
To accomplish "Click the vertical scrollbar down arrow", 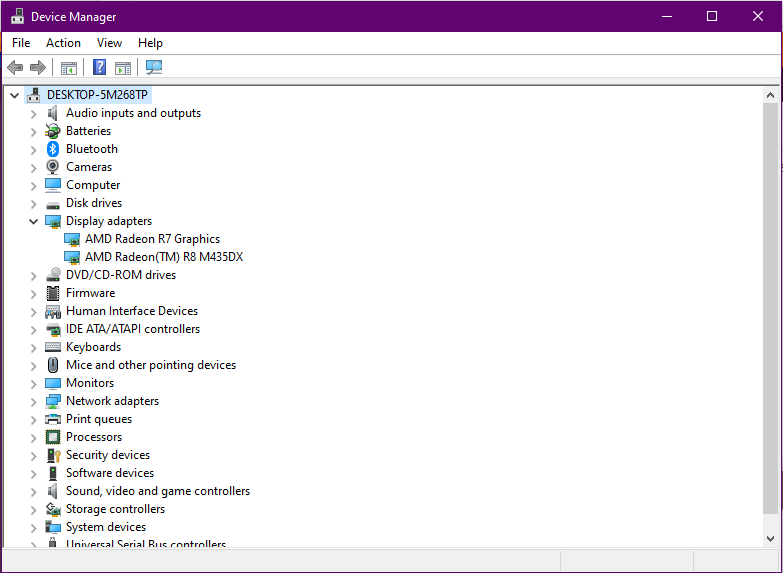I will (770, 538).
